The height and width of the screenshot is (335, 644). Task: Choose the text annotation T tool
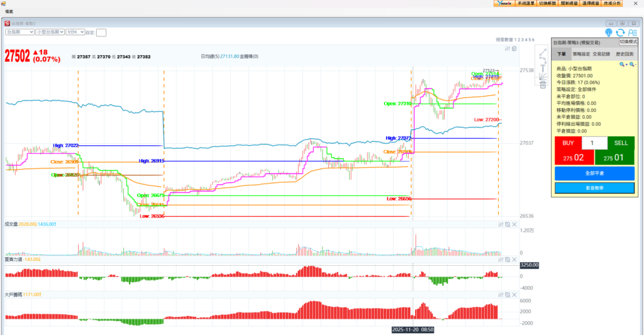pyautogui.click(x=543, y=68)
